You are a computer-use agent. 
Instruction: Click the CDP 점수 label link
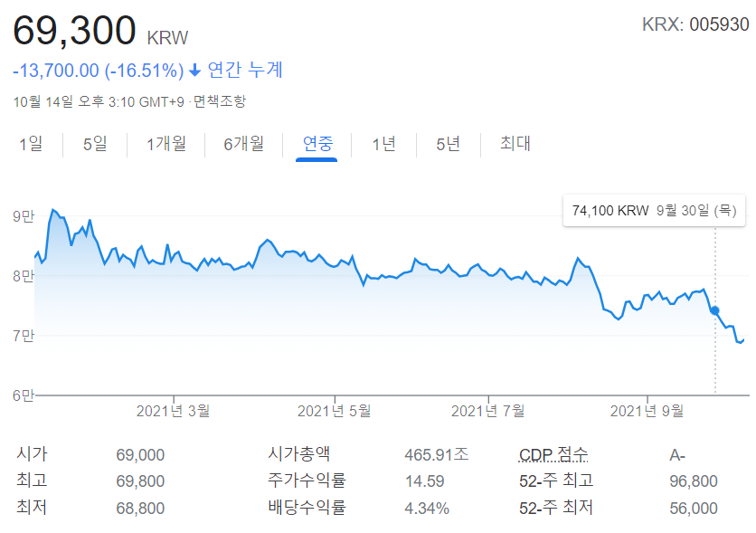553,454
